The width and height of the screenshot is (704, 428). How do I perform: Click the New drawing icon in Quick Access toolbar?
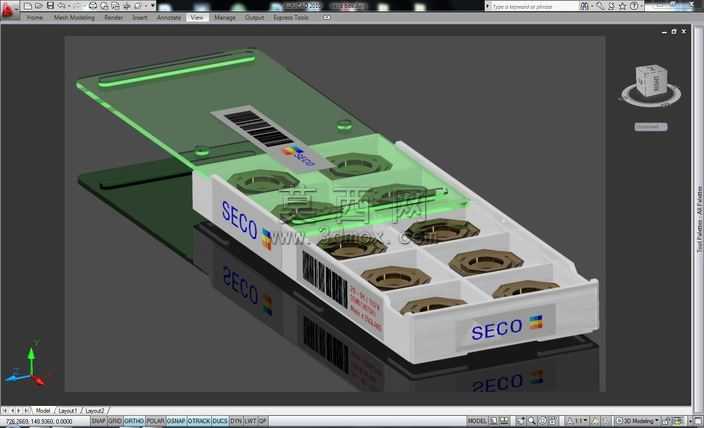coord(27,6)
